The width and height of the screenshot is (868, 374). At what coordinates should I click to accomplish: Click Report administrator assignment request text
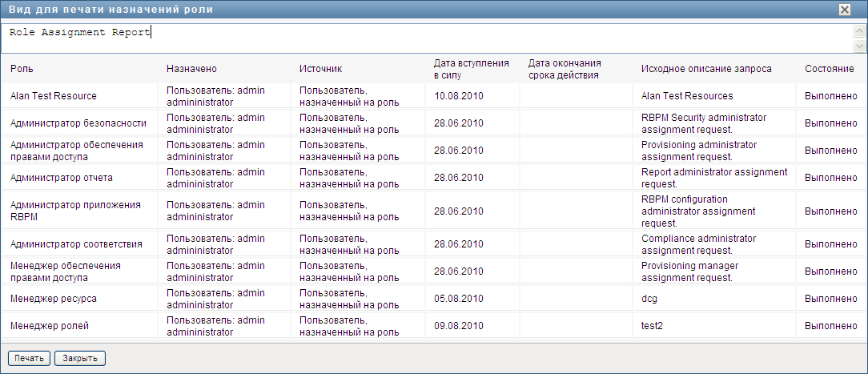[x=714, y=178]
